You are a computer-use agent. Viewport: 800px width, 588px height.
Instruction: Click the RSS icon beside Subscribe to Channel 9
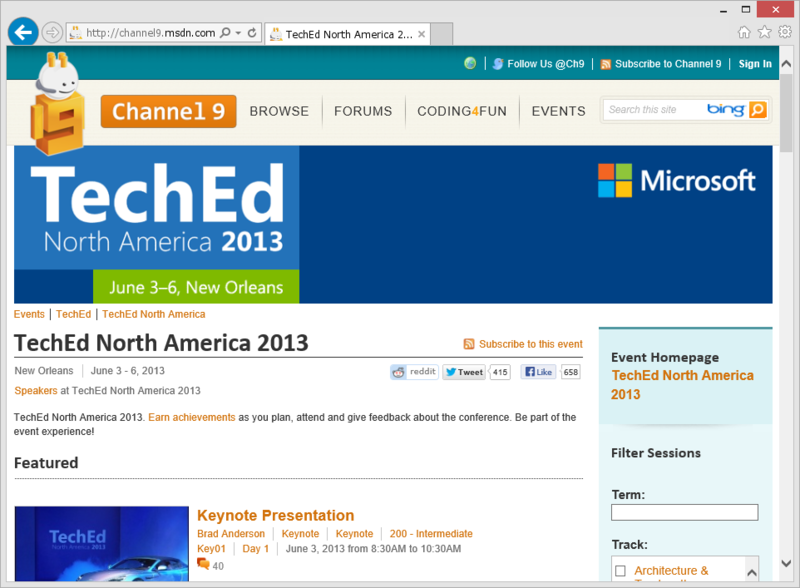tap(606, 64)
